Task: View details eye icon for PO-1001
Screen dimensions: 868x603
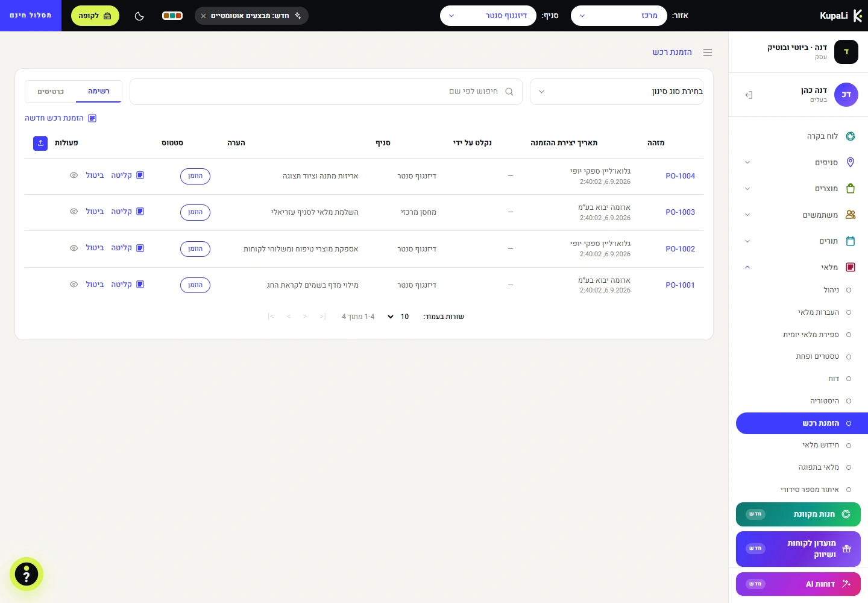Action: coord(74,285)
